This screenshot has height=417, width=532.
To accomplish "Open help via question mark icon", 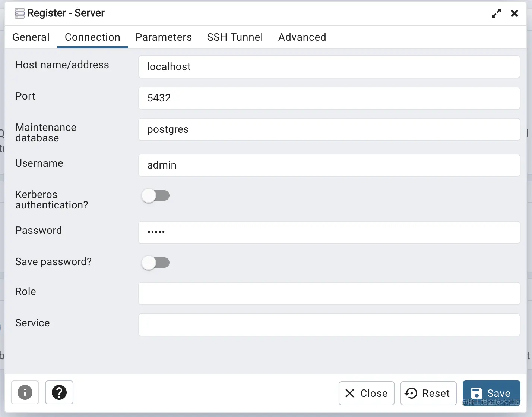I will pos(59,392).
